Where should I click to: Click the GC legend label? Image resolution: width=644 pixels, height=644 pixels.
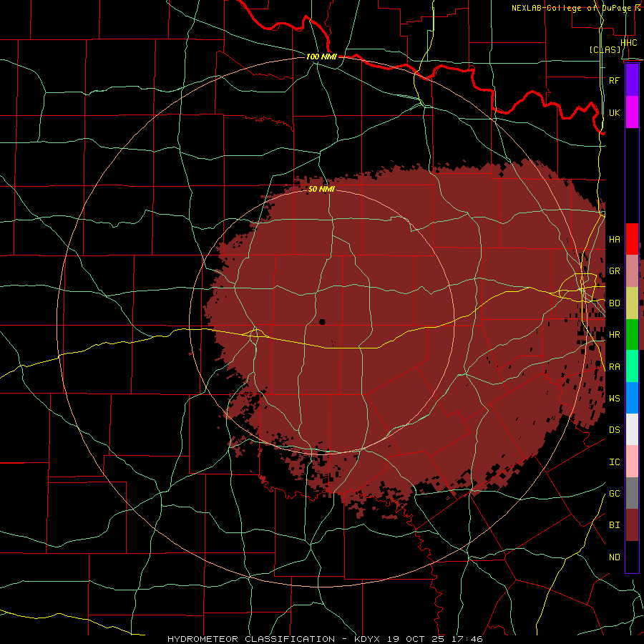[x=615, y=494]
